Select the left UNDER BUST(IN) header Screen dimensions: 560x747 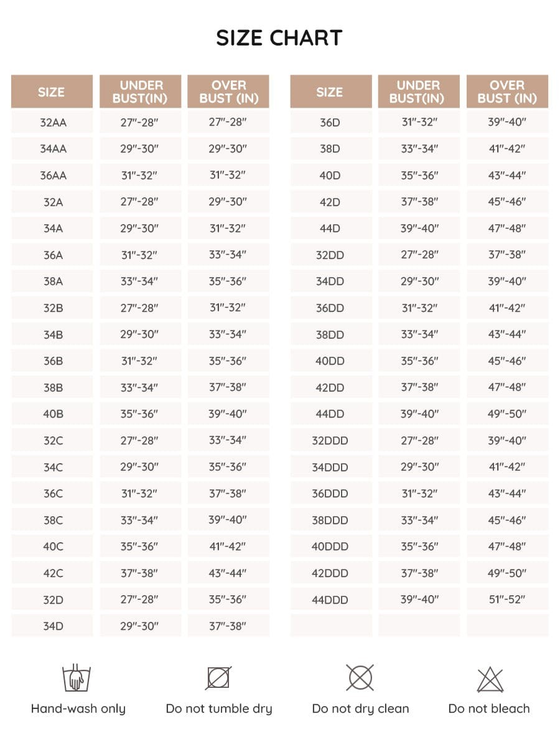point(141,92)
